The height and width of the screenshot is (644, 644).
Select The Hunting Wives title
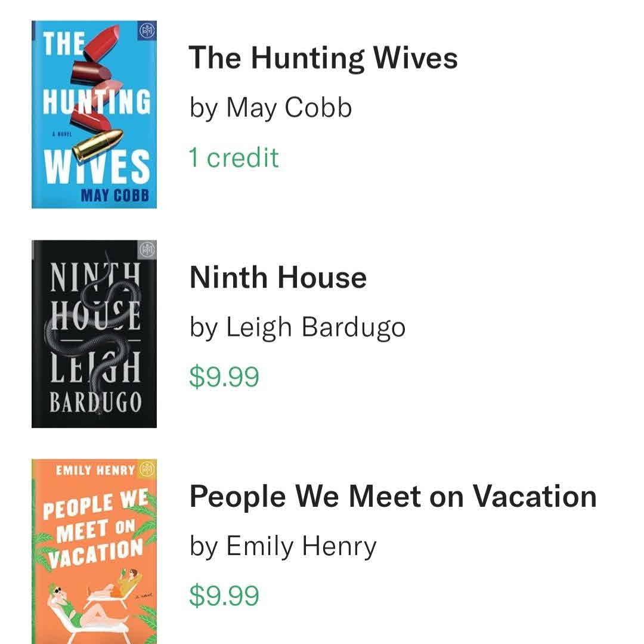tap(323, 58)
